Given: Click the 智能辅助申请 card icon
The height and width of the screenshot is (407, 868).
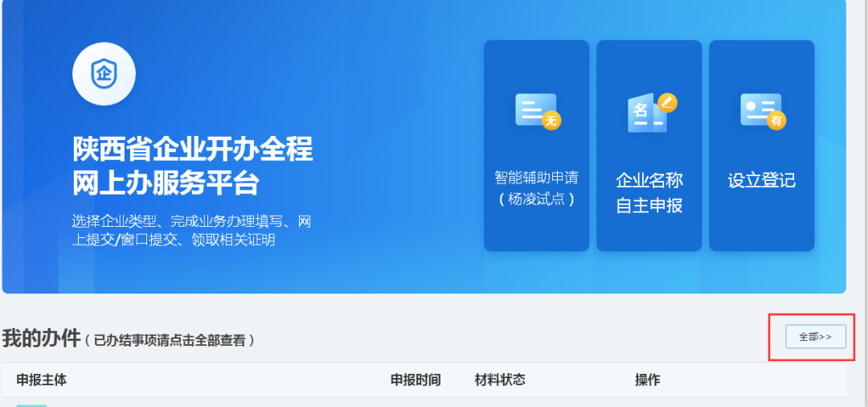Looking at the screenshot, I should 538,111.
